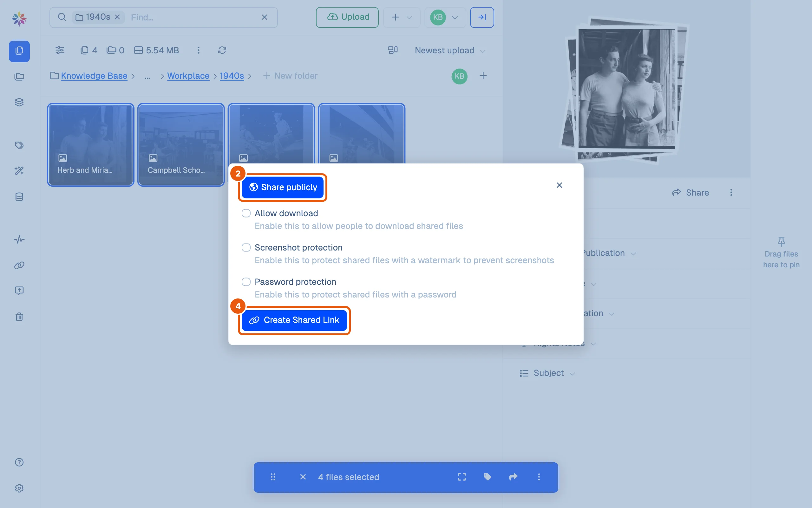This screenshot has height=508, width=812.
Task: Collapse the side panel with arrow icon
Action: tap(482, 17)
